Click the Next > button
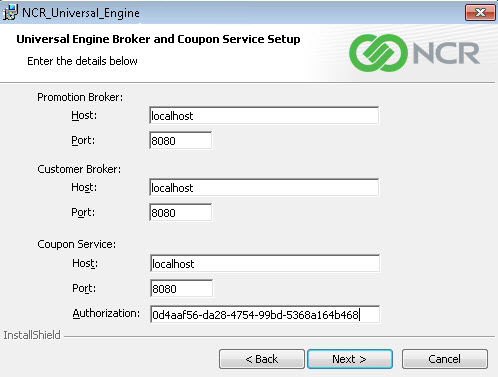This screenshot has height=377, width=498. [350, 359]
